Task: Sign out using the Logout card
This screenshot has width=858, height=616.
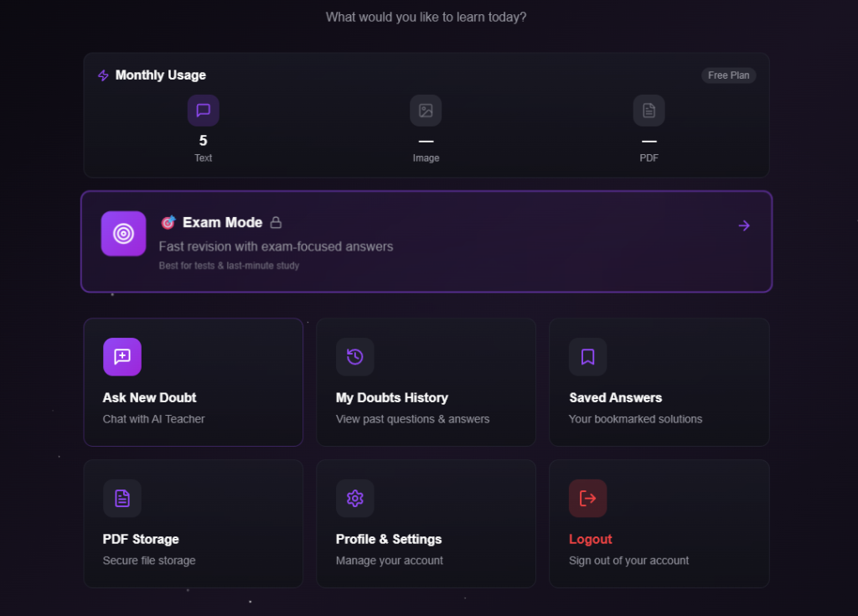Action: click(659, 524)
